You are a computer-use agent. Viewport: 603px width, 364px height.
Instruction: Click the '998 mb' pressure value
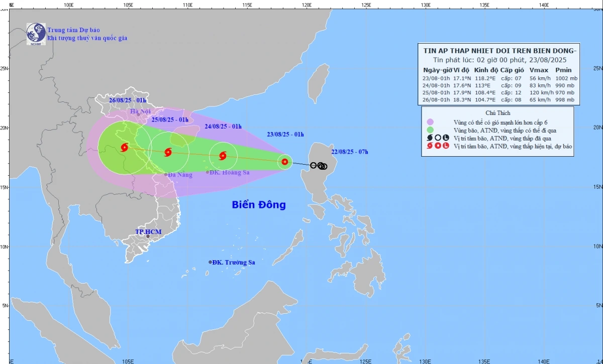[x=565, y=99]
